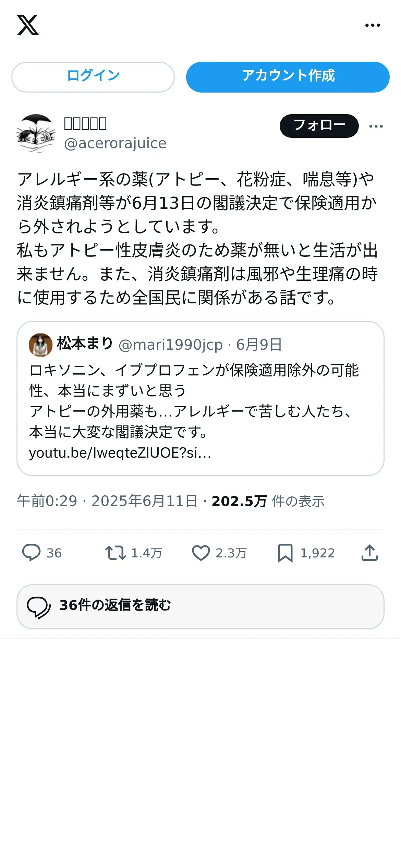Open 松本まり's avatar in quoted tweet
This screenshot has width=401, height=868.
coord(40,345)
